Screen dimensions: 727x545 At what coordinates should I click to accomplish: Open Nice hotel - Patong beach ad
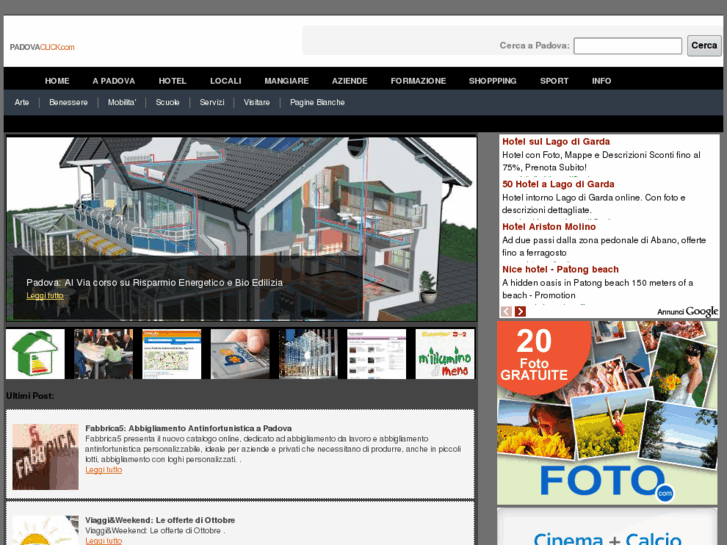coord(560,269)
